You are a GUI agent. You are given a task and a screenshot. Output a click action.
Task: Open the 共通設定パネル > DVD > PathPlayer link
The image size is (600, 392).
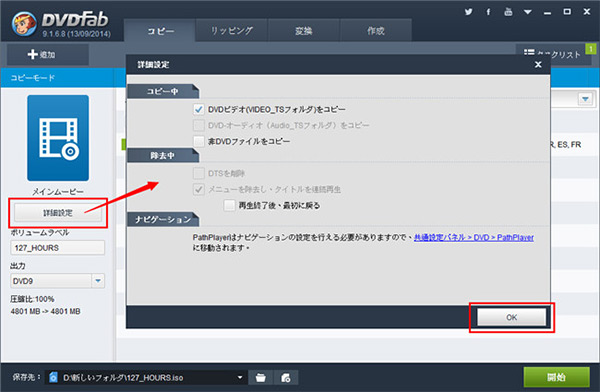coord(474,238)
